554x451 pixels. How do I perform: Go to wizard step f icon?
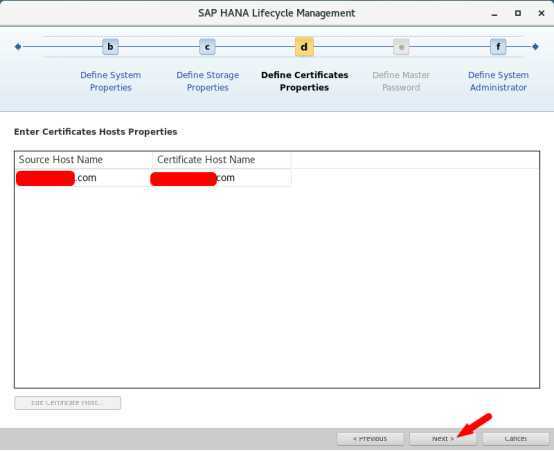click(498, 47)
